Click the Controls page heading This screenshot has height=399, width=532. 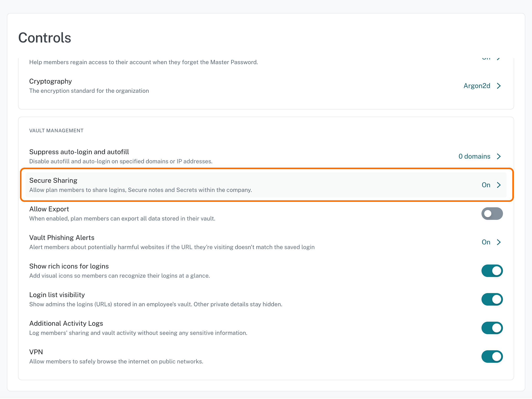(x=45, y=38)
